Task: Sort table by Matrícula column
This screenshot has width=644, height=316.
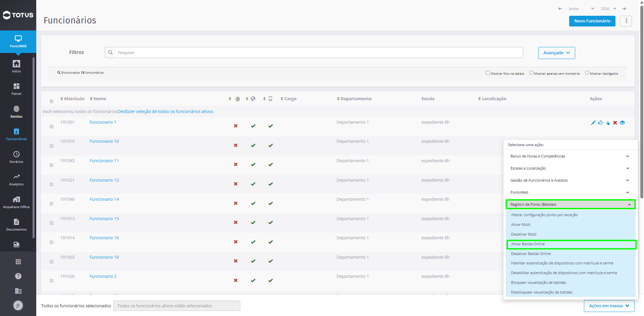Action: point(72,99)
